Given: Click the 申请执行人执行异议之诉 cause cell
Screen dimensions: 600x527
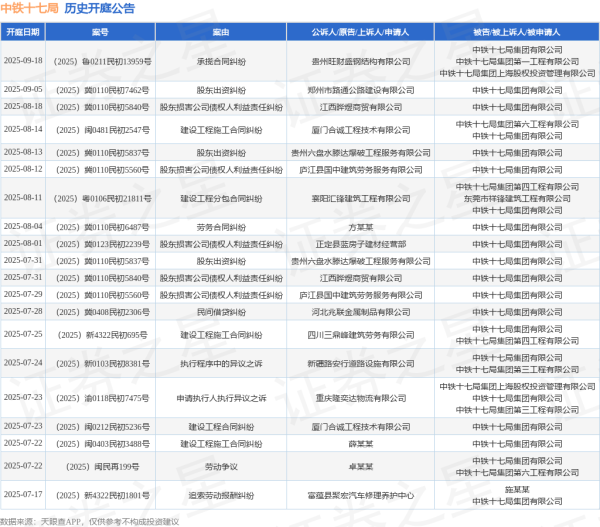Looking at the screenshot, I should click(221, 398).
